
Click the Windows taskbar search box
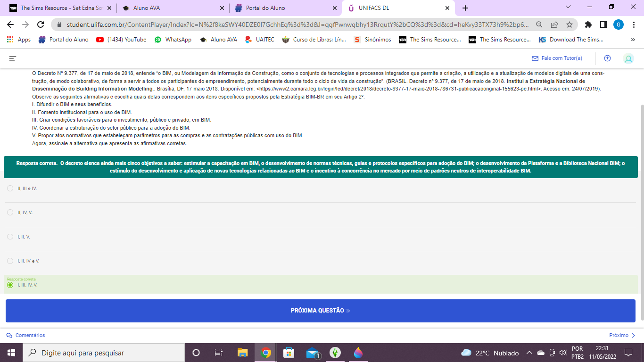[x=104, y=353]
